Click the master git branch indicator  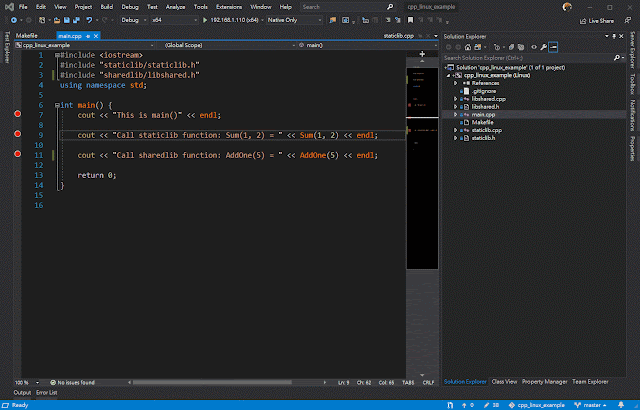pyautogui.click(x=590, y=404)
